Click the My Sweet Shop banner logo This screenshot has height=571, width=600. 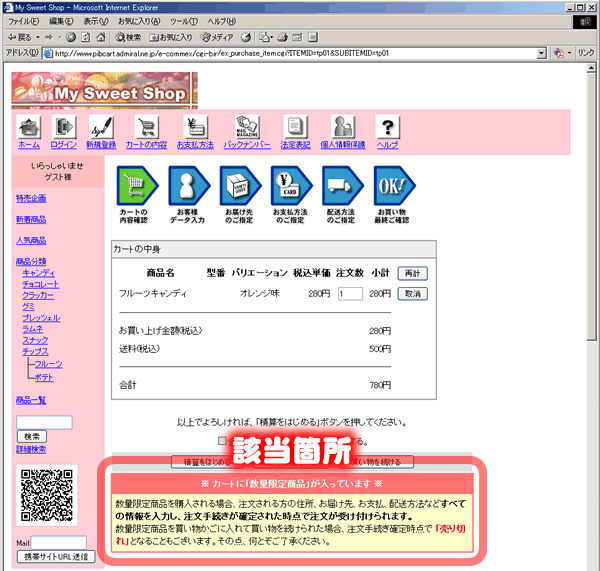click(x=104, y=91)
